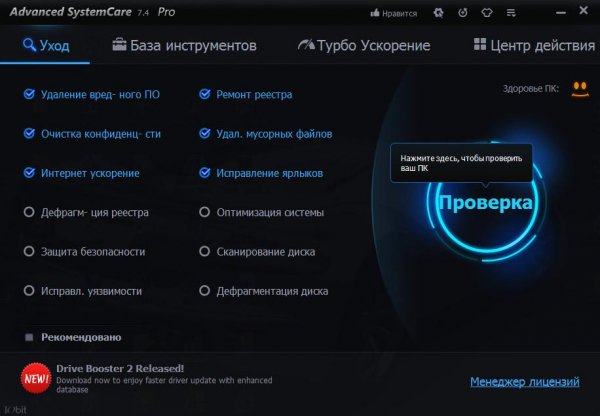This screenshot has height=416, width=600.
Task: Minimize the Advanced SystemCare window
Action: coord(561,13)
